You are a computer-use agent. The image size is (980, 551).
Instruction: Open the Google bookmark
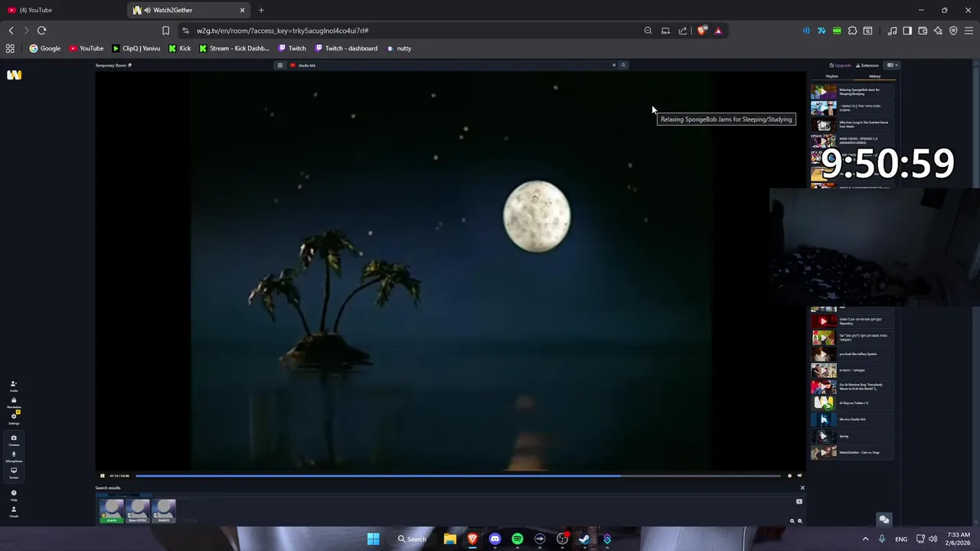point(45,48)
